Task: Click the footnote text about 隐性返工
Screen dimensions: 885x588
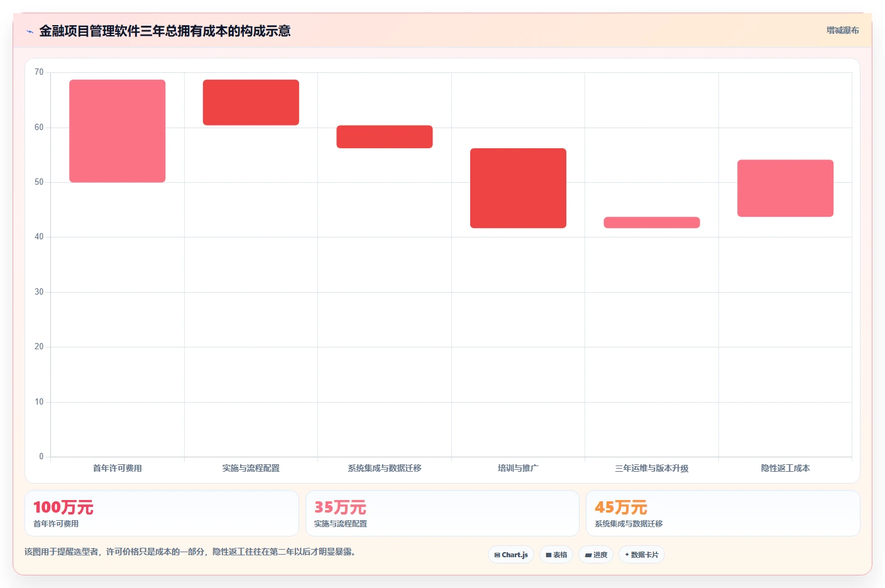Action: [191, 552]
